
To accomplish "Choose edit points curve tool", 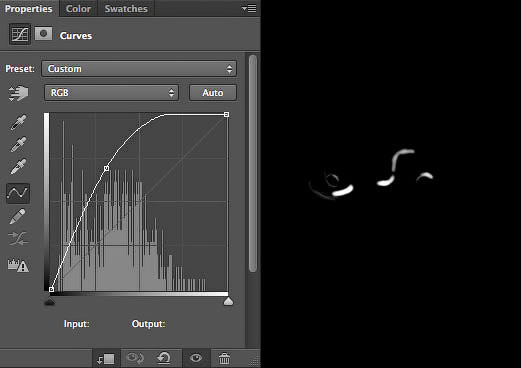I will coord(18,193).
